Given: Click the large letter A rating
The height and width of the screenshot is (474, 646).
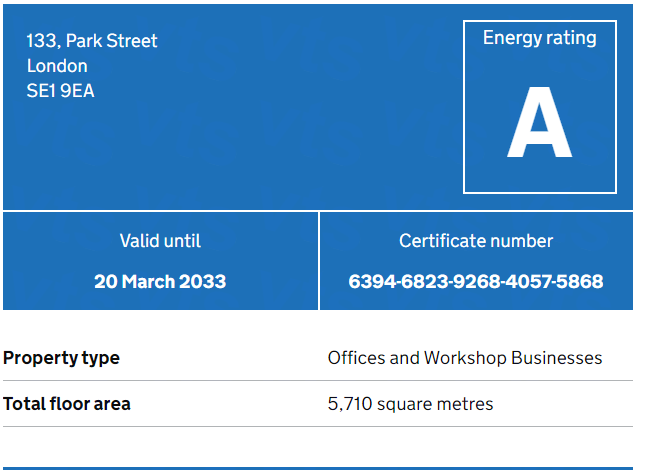Looking at the screenshot, I should (539, 125).
